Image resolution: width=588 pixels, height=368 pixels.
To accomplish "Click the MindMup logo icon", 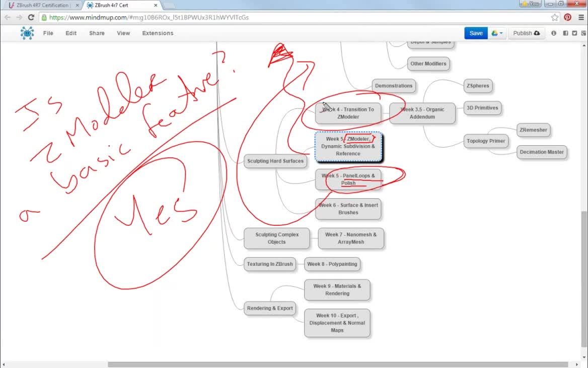I will pos(27,33).
